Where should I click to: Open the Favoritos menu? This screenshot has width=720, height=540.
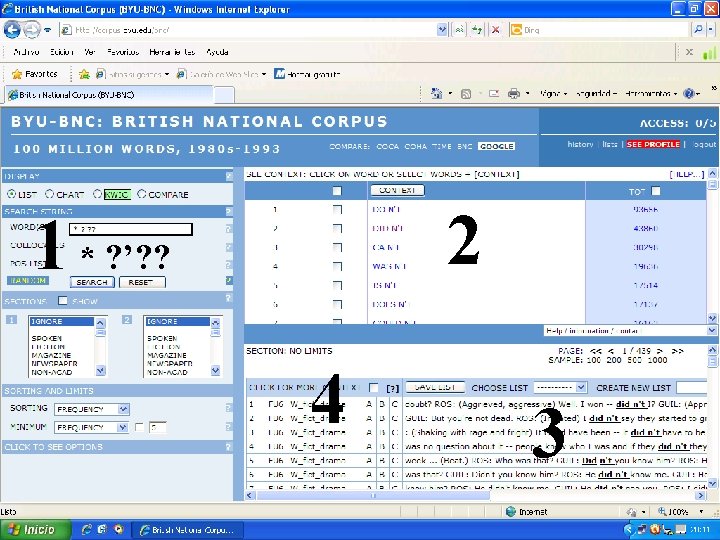click(123, 52)
